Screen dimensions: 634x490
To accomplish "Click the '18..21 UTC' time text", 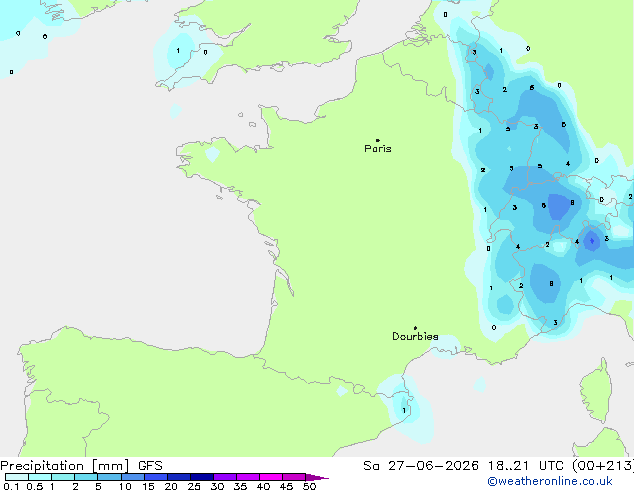I will click(x=525, y=466).
